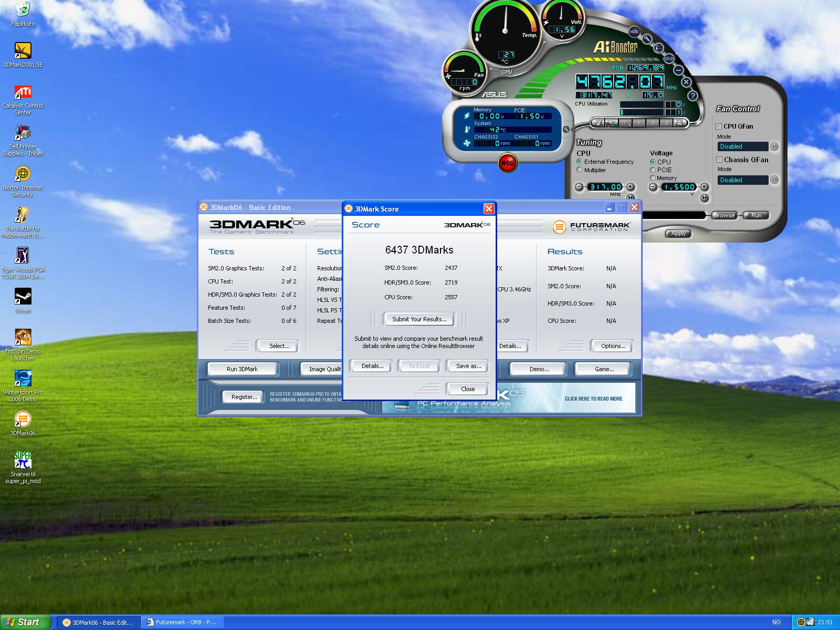The image size is (840, 630).
Task: Switch to Futuremark ORB taskbar item
Action: point(183,623)
